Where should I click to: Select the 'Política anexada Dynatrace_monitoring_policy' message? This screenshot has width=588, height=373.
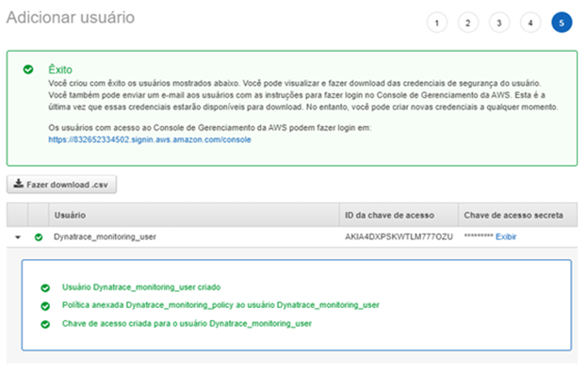220,305
